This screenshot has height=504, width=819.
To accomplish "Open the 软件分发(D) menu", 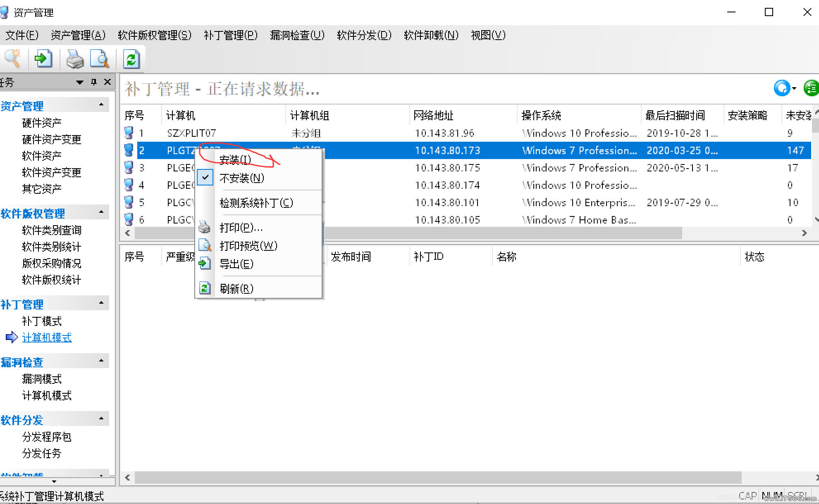I will [x=364, y=35].
